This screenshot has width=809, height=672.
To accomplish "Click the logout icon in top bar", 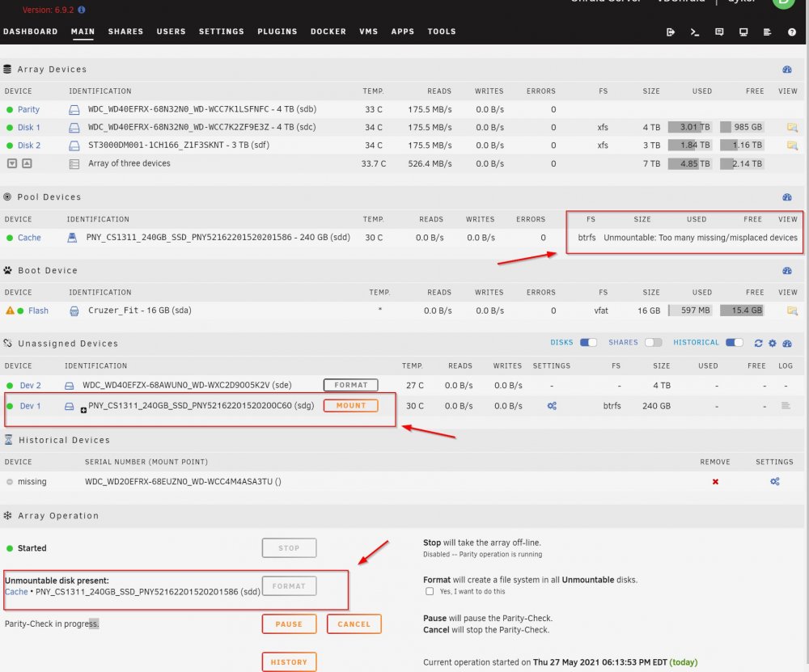I will (x=670, y=32).
